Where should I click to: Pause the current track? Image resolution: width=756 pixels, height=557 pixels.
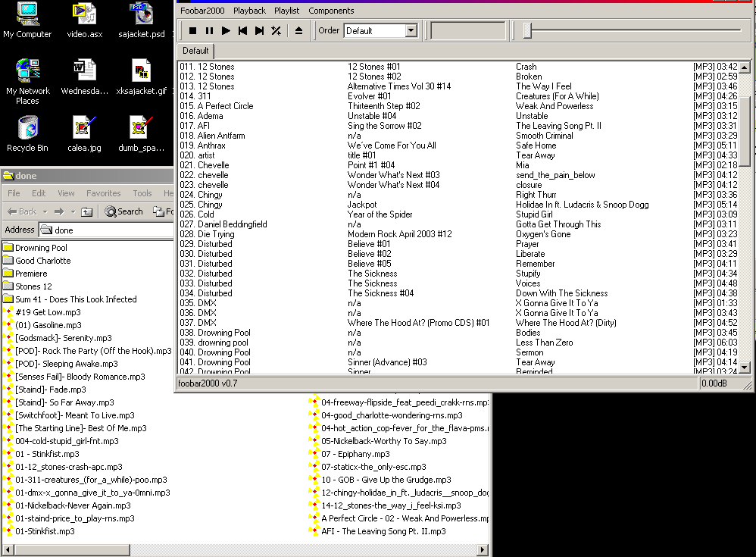[209, 31]
